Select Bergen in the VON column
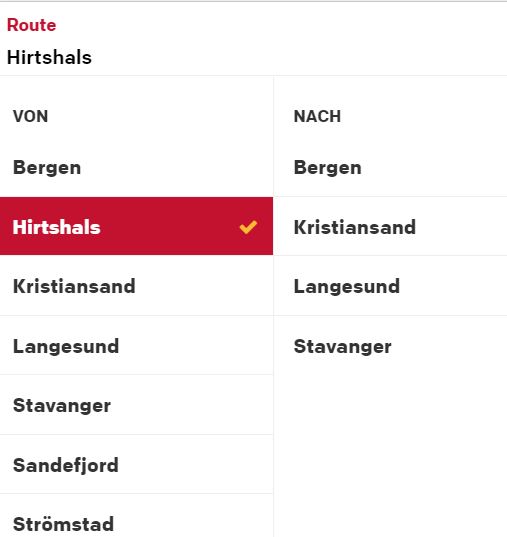Screen dimensions: 507x537 click(x=136, y=167)
